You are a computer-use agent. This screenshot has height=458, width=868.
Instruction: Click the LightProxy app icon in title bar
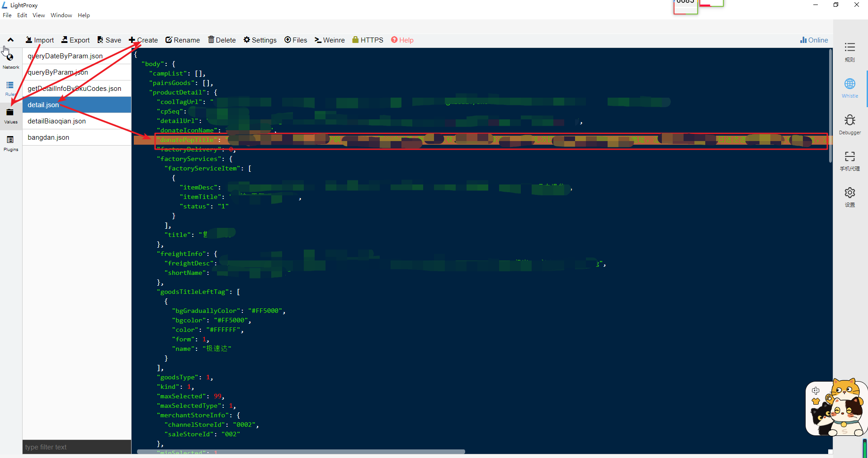tap(5, 5)
